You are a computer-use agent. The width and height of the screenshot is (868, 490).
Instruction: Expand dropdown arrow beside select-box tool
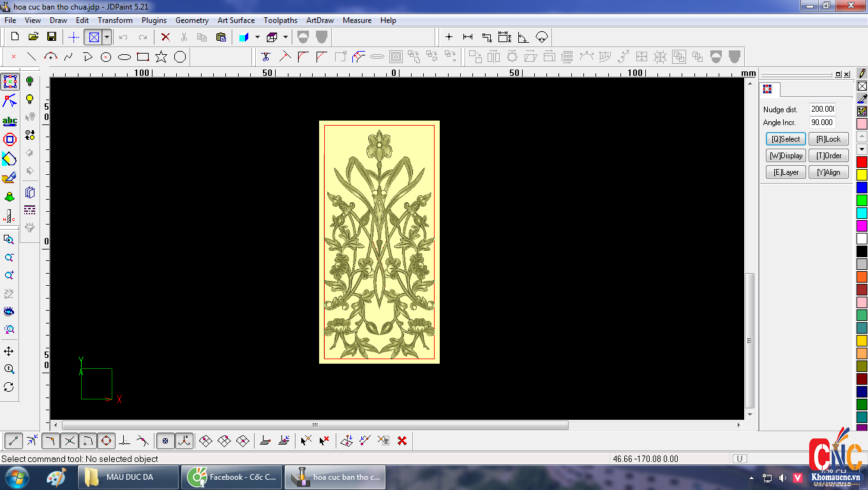107,37
